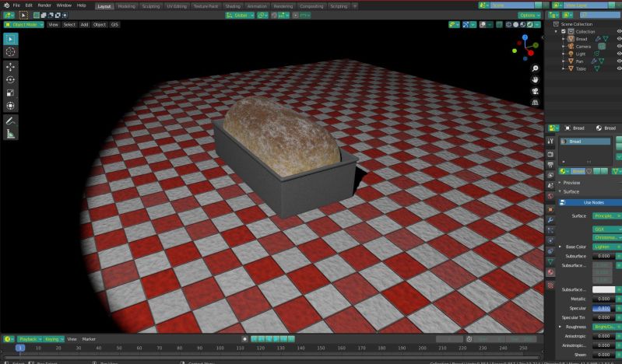
Task: Open the Add menu in viewport header
Action: [84, 25]
